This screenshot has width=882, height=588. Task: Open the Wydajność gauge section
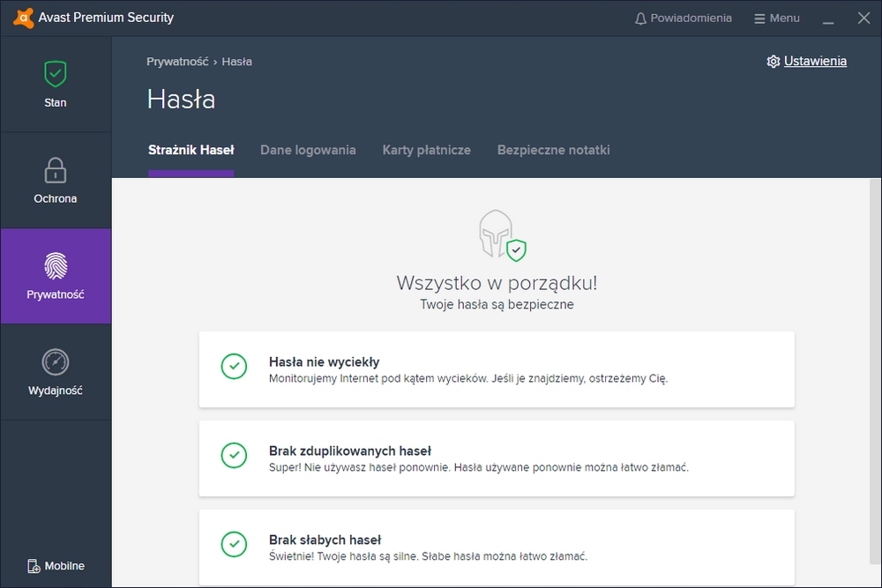(x=55, y=361)
